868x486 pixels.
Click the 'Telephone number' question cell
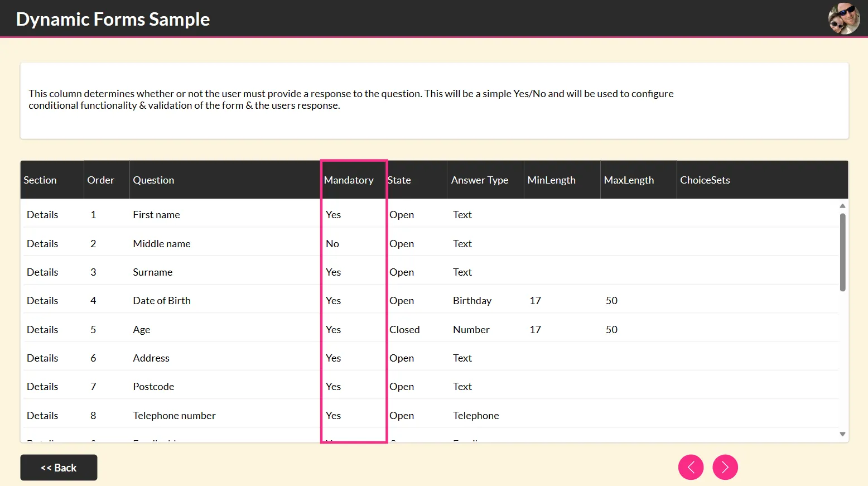pos(174,416)
